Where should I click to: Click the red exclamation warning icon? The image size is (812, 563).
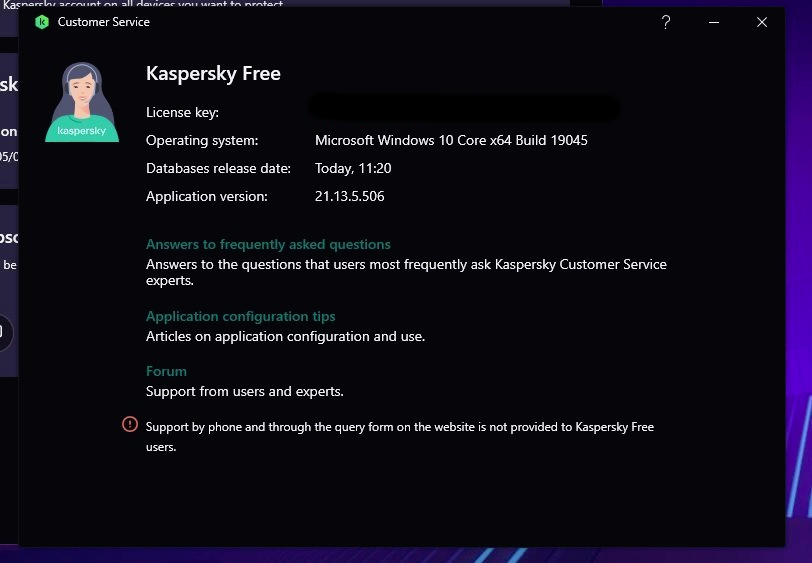click(x=130, y=425)
